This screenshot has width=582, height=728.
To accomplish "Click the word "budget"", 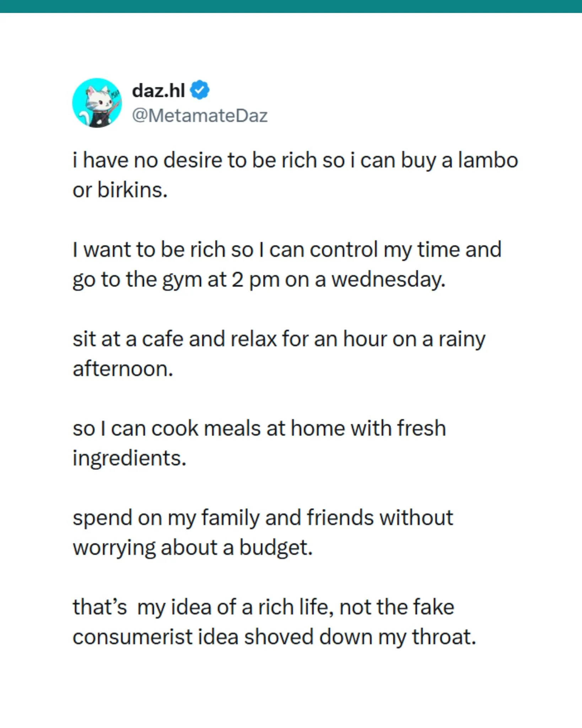I will 274,547.
